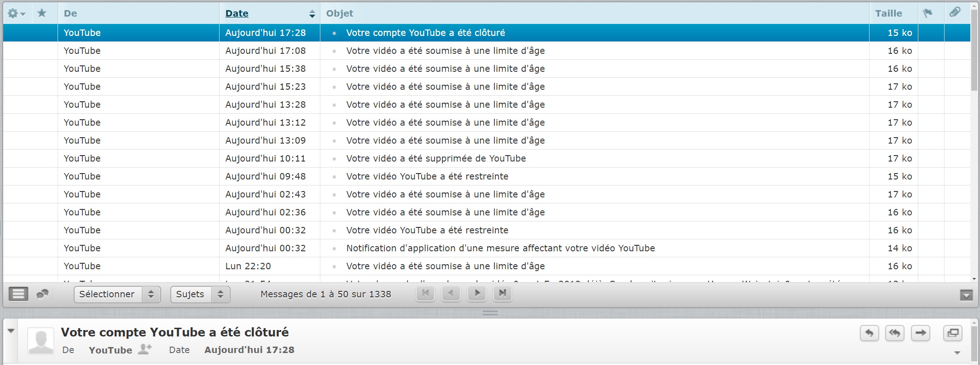
Task: Click the sender avatar picture
Action: (x=41, y=341)
